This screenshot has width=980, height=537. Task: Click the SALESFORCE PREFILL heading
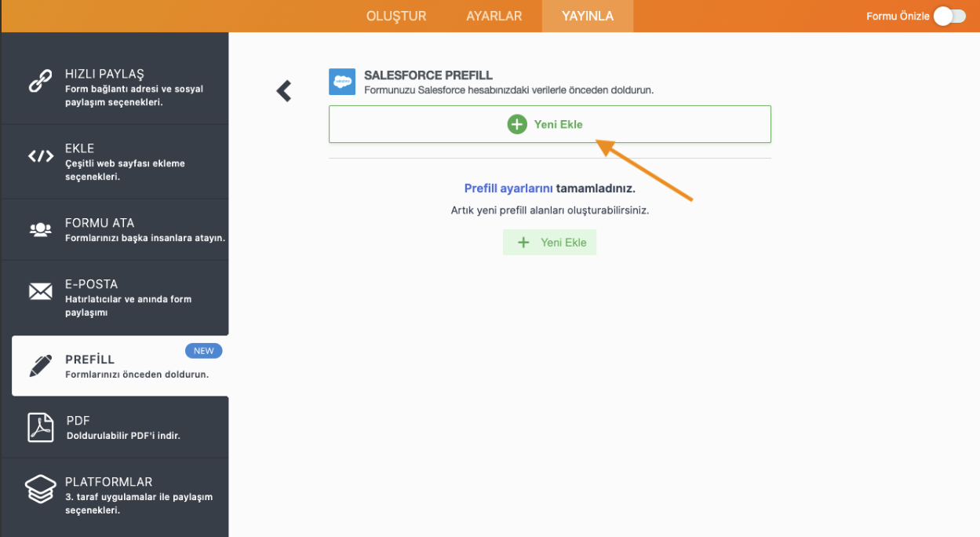tap(428, 75)
